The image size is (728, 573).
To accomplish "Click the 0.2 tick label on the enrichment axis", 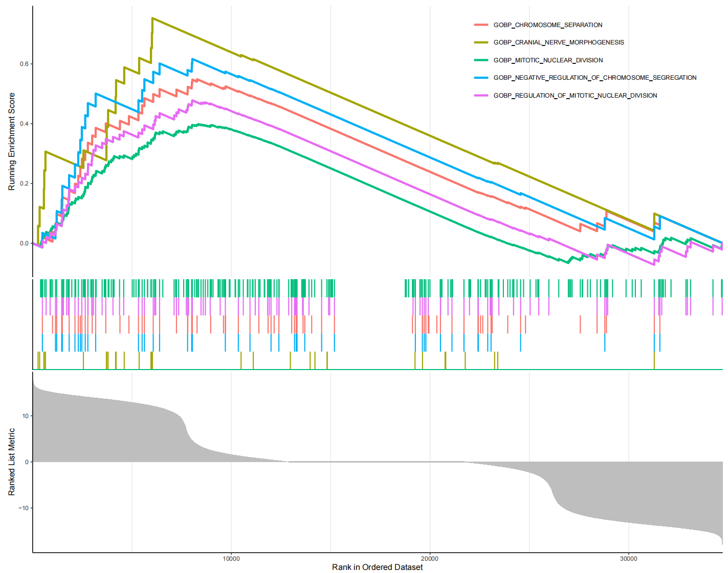I will (24, 184).
